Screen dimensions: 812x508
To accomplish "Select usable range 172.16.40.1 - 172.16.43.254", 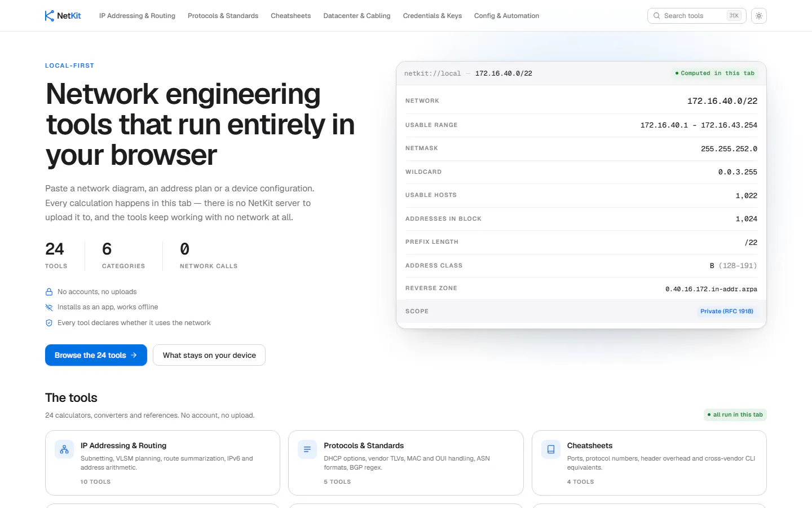I will (x=699, y=125).
